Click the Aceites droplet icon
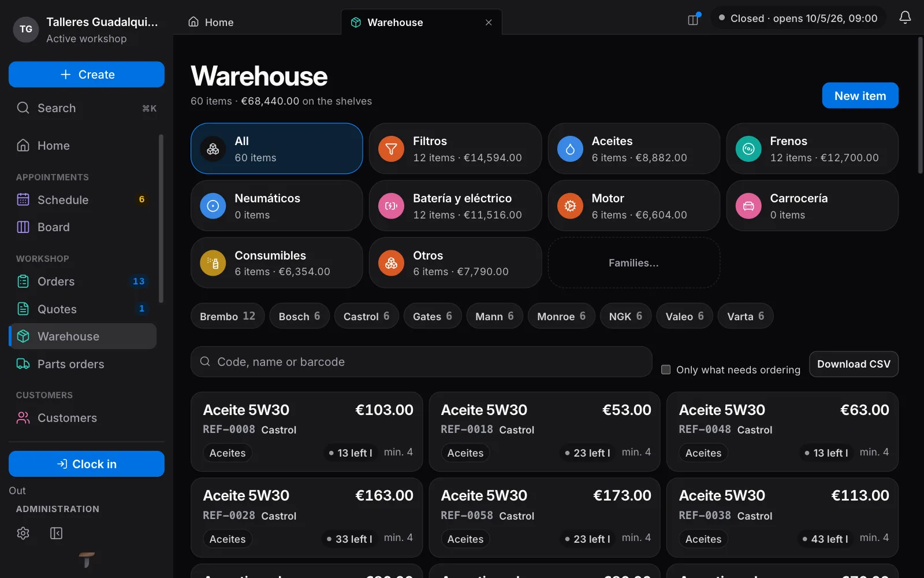924x578 pixels. click(x=570, y=149)
